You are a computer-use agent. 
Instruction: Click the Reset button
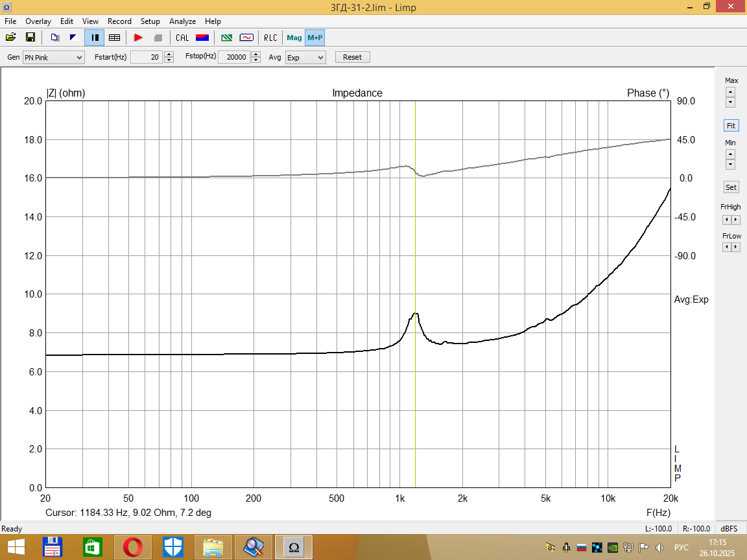[353, 57]
